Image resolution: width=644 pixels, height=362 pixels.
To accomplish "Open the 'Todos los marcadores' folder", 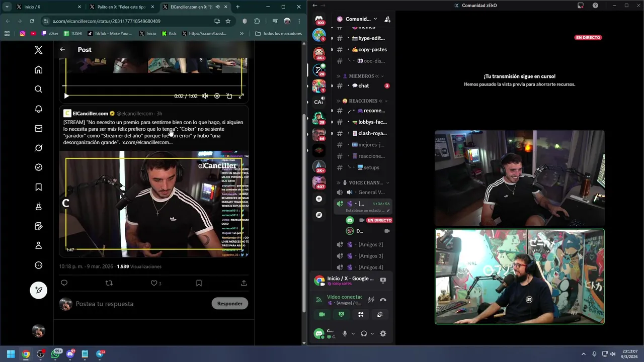I will 278,34.
